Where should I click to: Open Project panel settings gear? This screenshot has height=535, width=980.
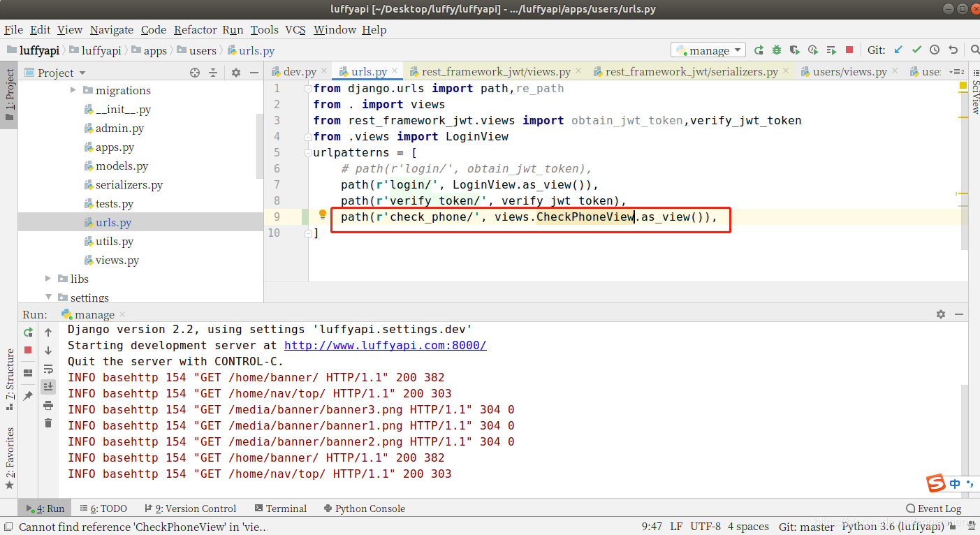(236, 73)
